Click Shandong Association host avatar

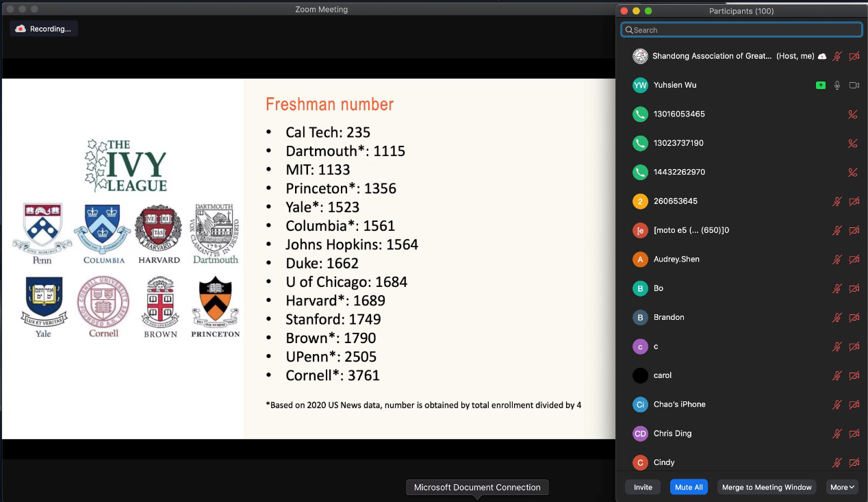tap(640, 56)
